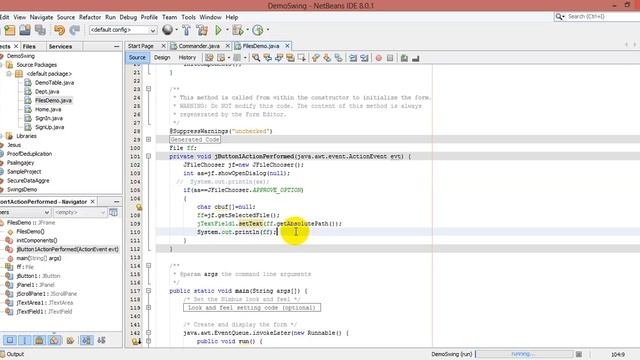Switch to the Commander.java editor tab

(199, 46)
